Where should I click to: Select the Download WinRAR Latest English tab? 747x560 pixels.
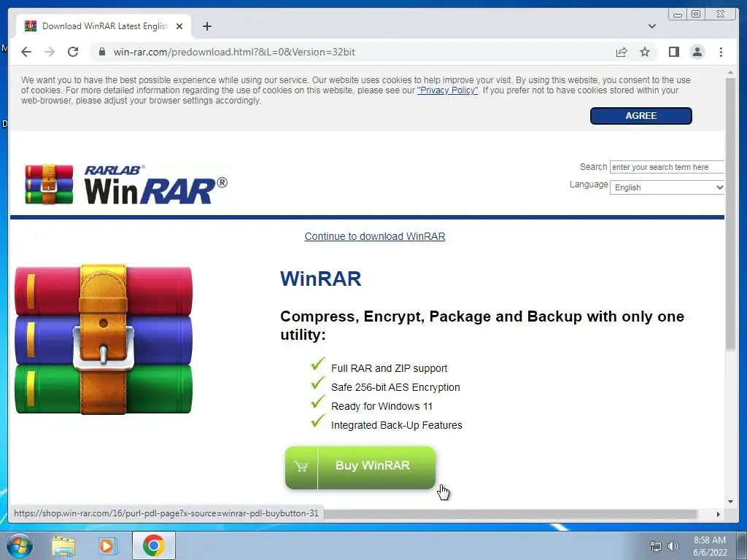point(104,26)
